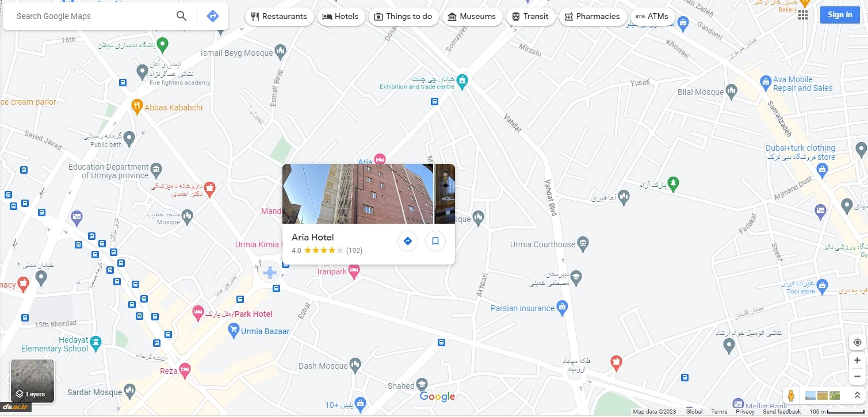Viewport: 868px width, 417px height.
Task: Select the Hotels category chip
Action: [341, 17]
